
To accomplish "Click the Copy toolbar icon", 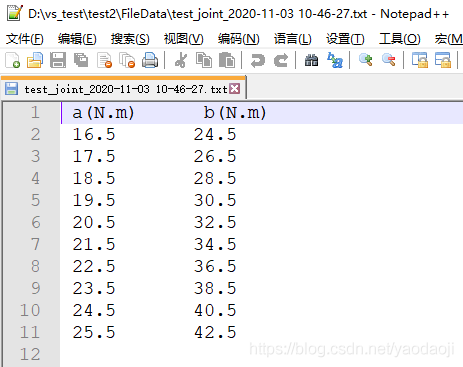I will point(204,60).
